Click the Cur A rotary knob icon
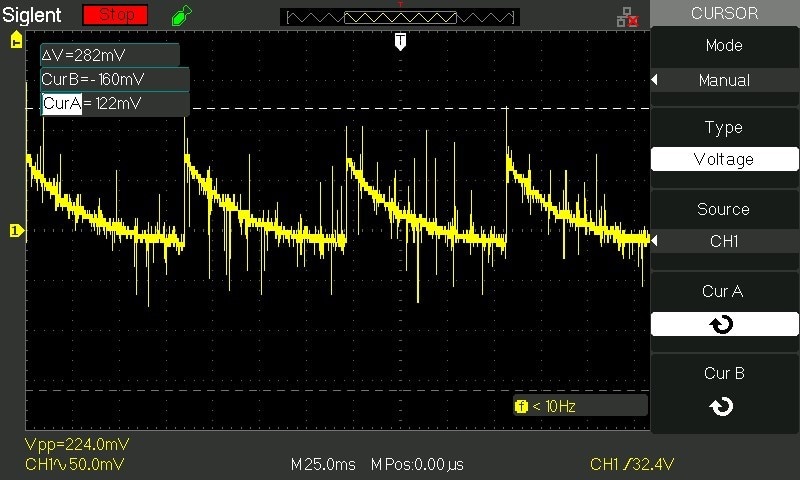 [x=723, y=324]
